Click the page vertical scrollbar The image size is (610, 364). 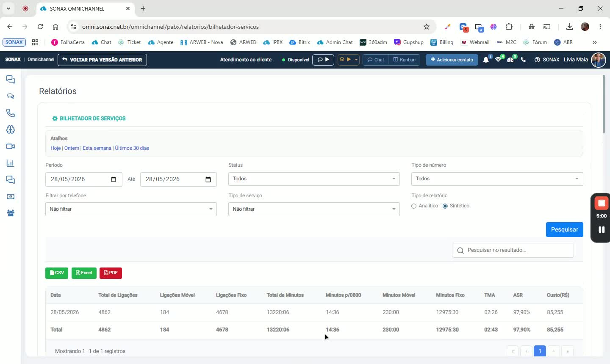click(604, 104)
